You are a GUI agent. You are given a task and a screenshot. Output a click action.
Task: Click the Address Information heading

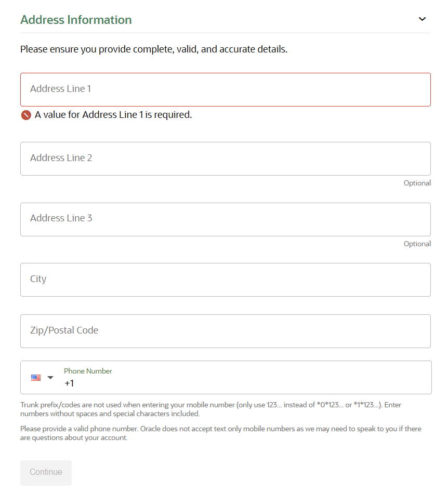[x=76, y=19]
